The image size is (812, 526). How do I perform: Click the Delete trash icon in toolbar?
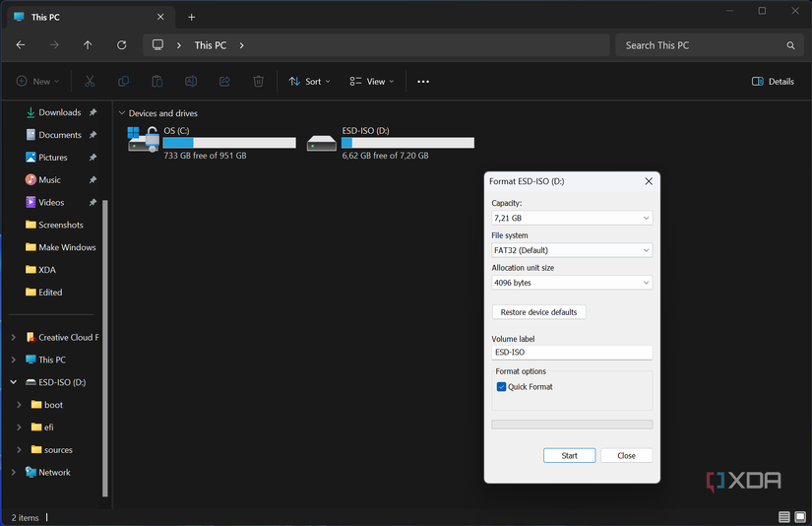point(258,82)
